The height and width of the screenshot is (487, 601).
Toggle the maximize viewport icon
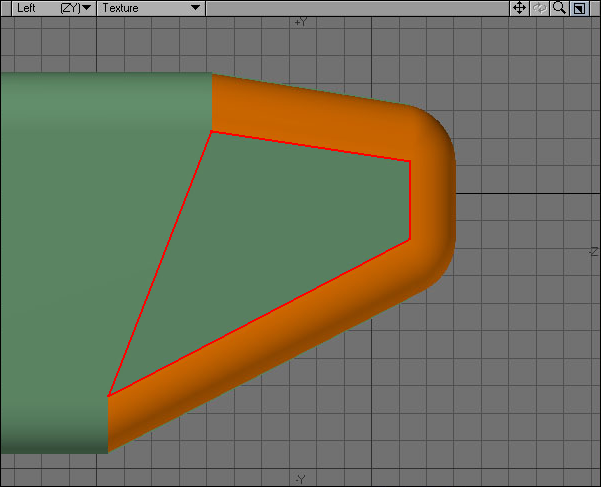pyautogui.click(x=579, y=8)
